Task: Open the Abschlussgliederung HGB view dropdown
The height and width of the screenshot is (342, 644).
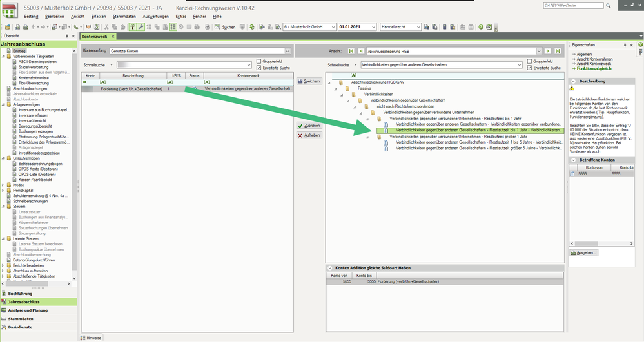Action: point(539,51)
